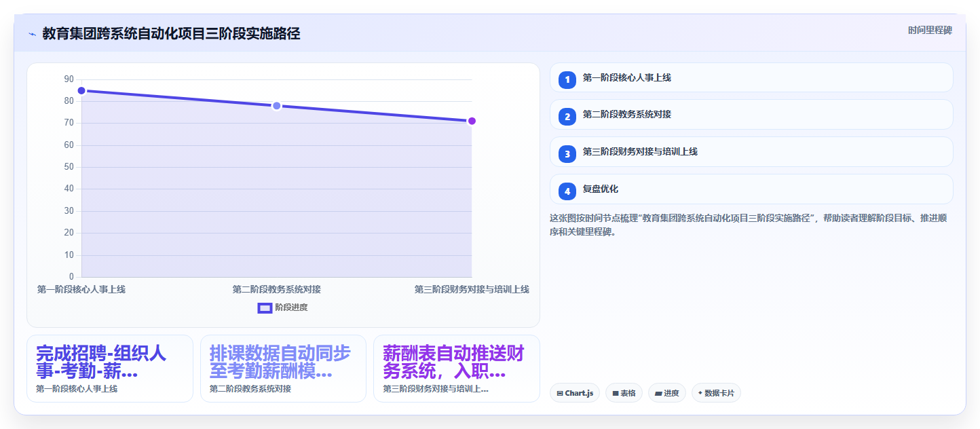Screen dimensions: 980x429
Task: Click the third card caption 第三阶段财务对接与培训上…
Action: pos(436,389)
